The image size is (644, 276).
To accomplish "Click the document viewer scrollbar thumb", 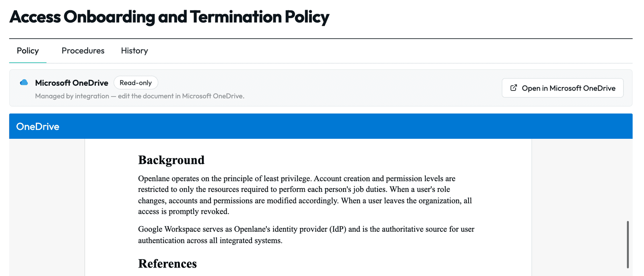I will (627, 244).
